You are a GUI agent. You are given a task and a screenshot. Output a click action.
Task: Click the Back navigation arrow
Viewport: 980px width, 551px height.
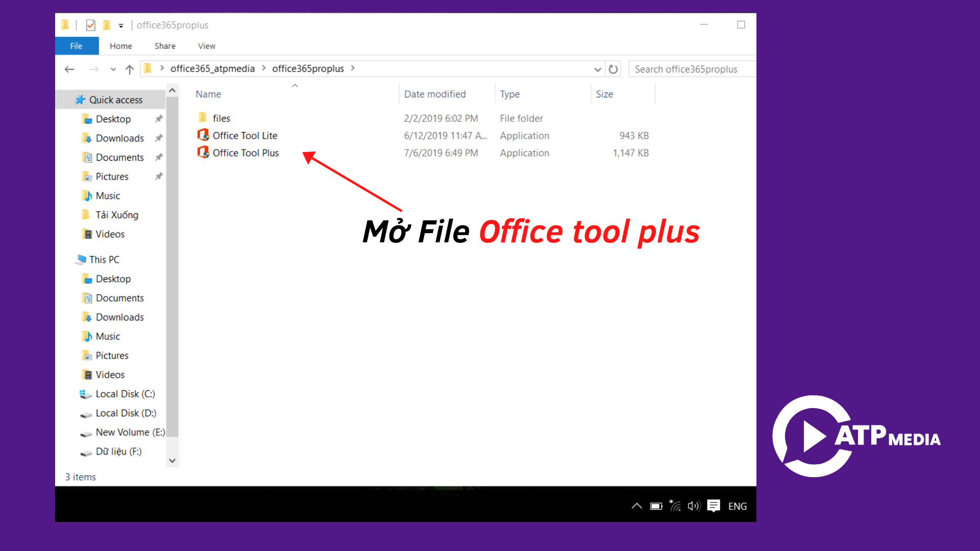tap(70, 69)
